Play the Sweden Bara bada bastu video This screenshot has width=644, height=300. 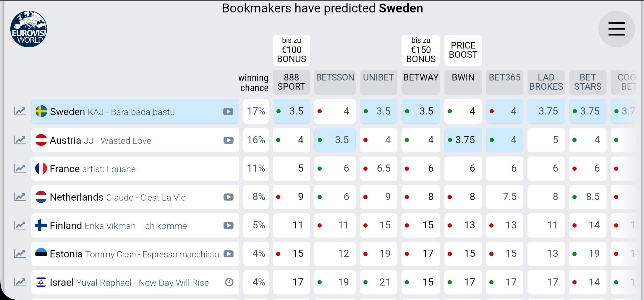click(x=228, y=112)
